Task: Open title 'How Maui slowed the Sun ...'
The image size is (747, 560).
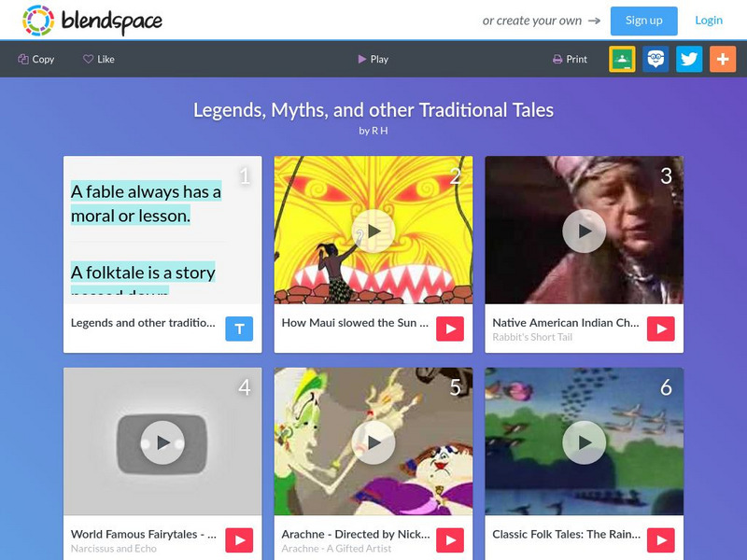Action: (355, 322)
